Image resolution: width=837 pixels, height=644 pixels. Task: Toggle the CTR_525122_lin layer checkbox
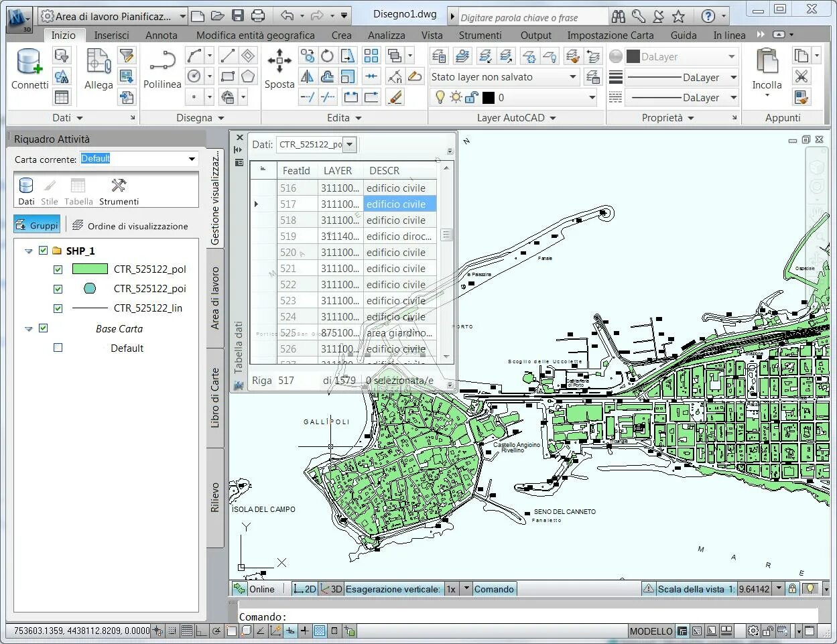pos(58,309)
